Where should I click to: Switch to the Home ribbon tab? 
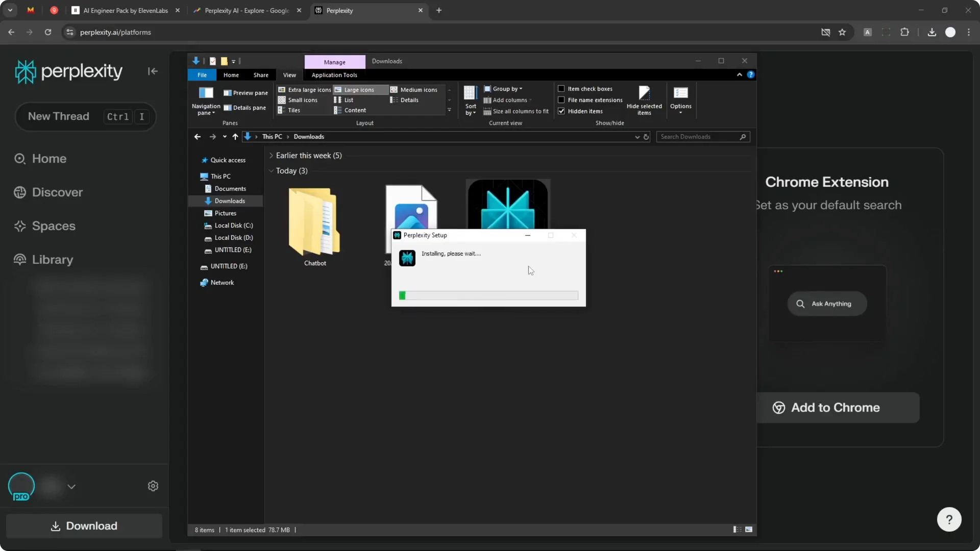coord(231,75)
